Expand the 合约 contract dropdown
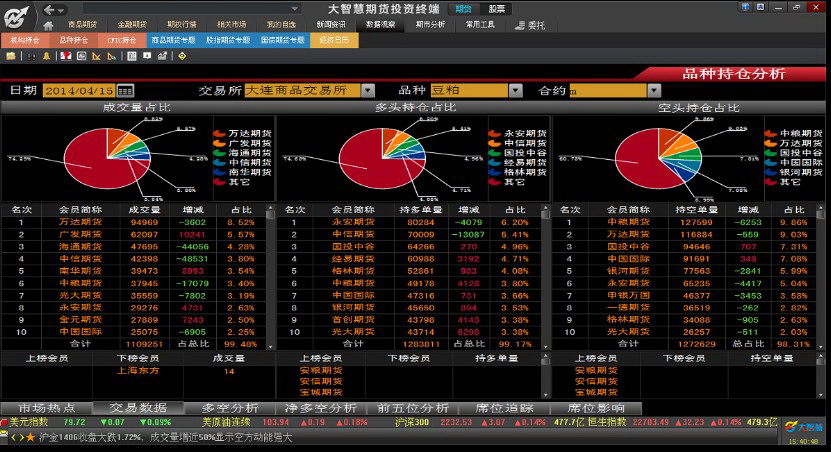 coord(654,91)
